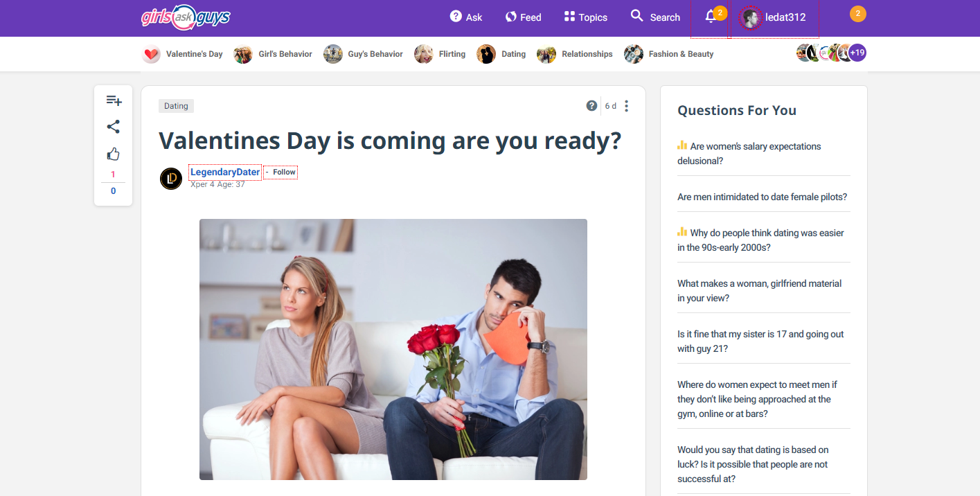Select the Valentine's Day topic
Image resolution: width=980 pixels, height=496 pixels.
[183, 54]
